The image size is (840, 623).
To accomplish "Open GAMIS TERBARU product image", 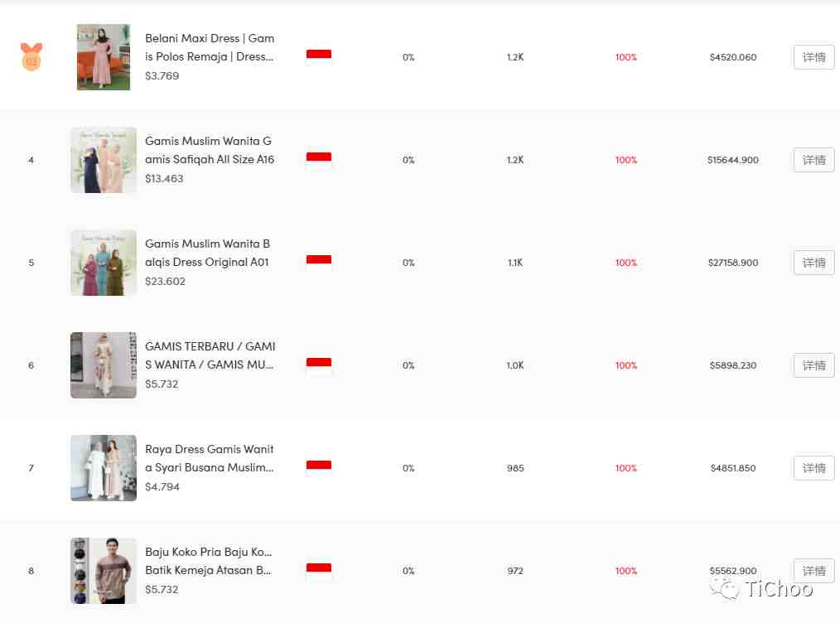I will [x=104, y=365].
